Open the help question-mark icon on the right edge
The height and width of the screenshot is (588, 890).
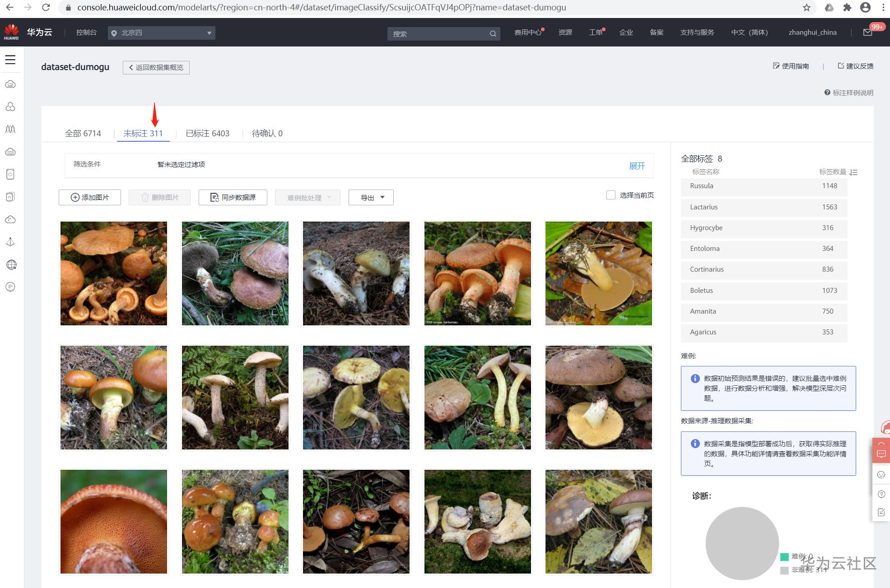881,494
